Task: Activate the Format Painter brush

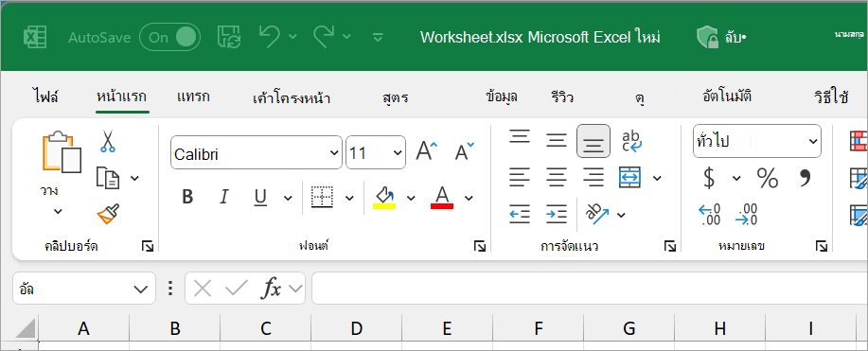Action: (108, 214)
